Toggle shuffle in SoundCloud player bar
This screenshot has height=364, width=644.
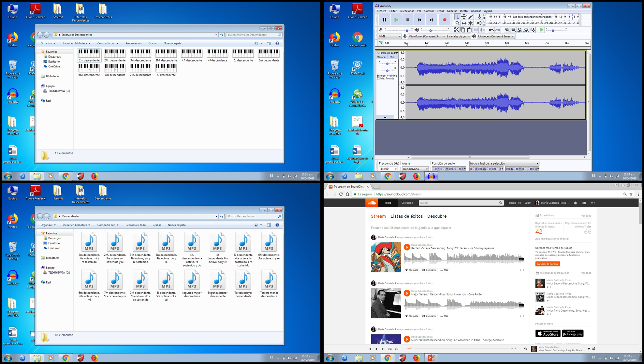390,349
